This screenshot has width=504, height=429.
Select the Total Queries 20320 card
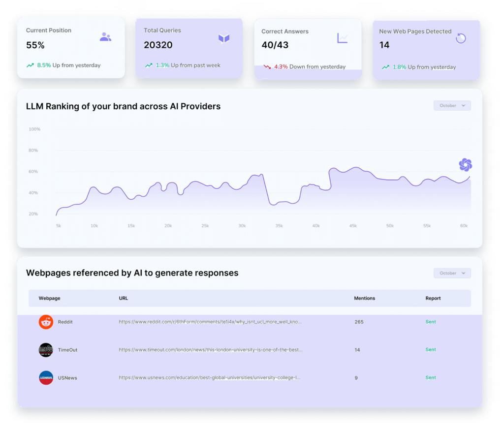point(189,48)
